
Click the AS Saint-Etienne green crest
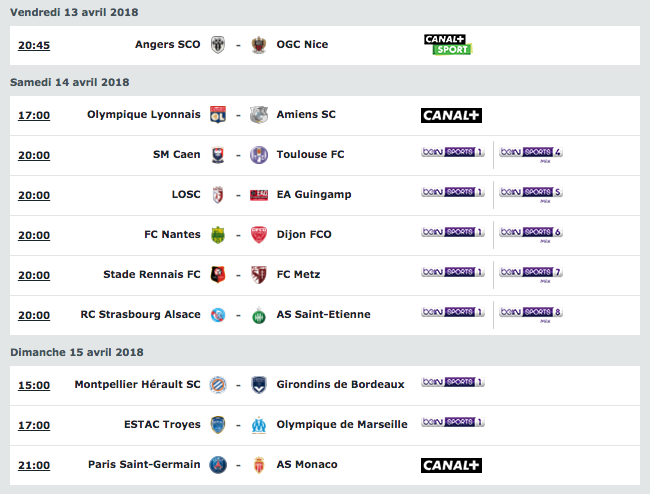pos(259,315)
